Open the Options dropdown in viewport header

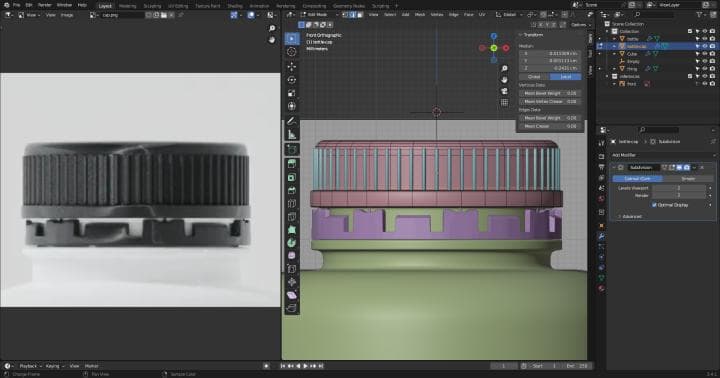click(581, 25)
